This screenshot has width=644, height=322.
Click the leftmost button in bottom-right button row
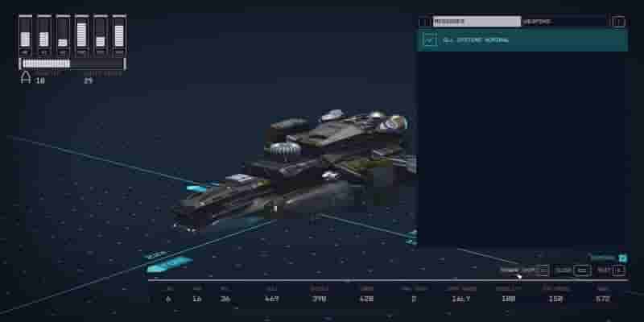coord(525,270)
